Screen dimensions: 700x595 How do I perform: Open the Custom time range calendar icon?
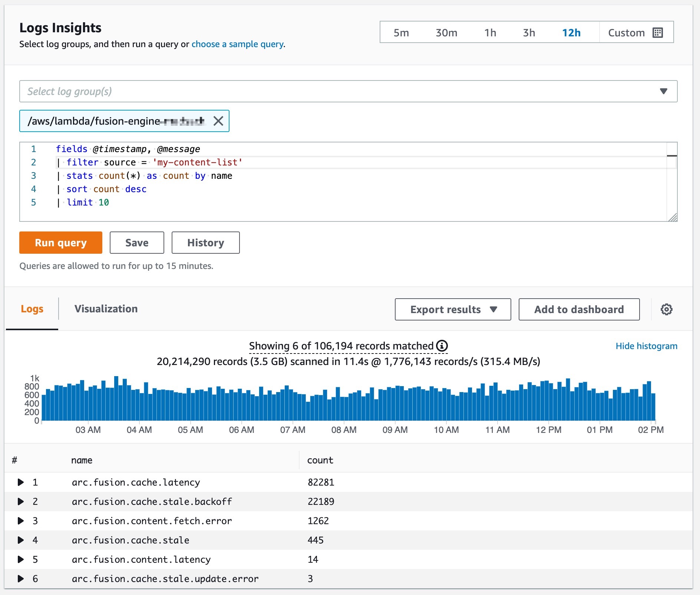pos(657,33)
